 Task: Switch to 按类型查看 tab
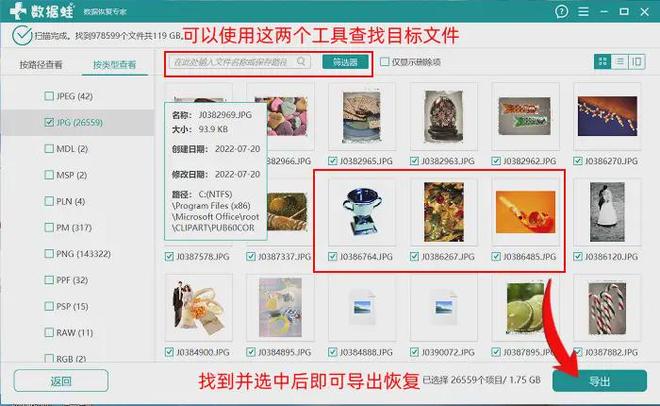[x=114, y=65]
